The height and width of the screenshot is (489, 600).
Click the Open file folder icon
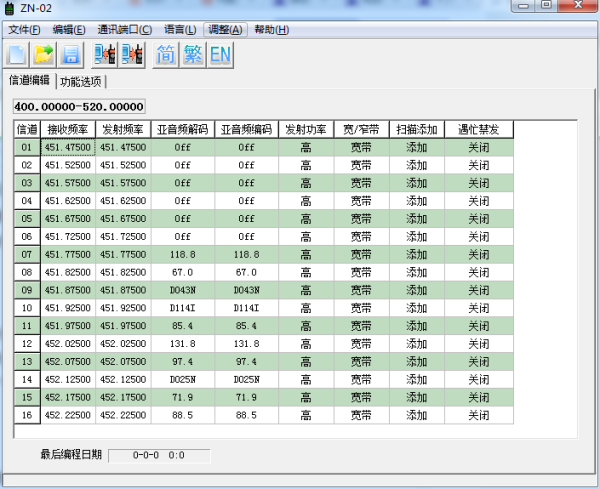click(x=44, y=54)
